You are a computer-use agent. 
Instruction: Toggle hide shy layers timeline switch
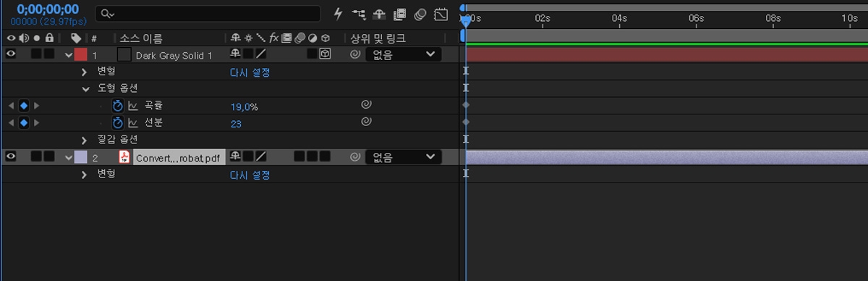[378, 14]
